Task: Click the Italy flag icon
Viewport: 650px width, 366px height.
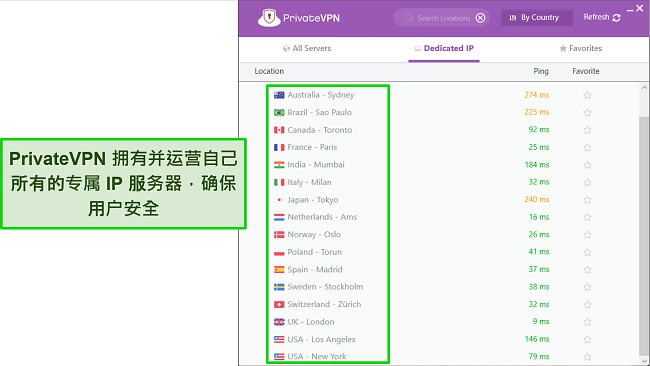Action: coord(279,182)
